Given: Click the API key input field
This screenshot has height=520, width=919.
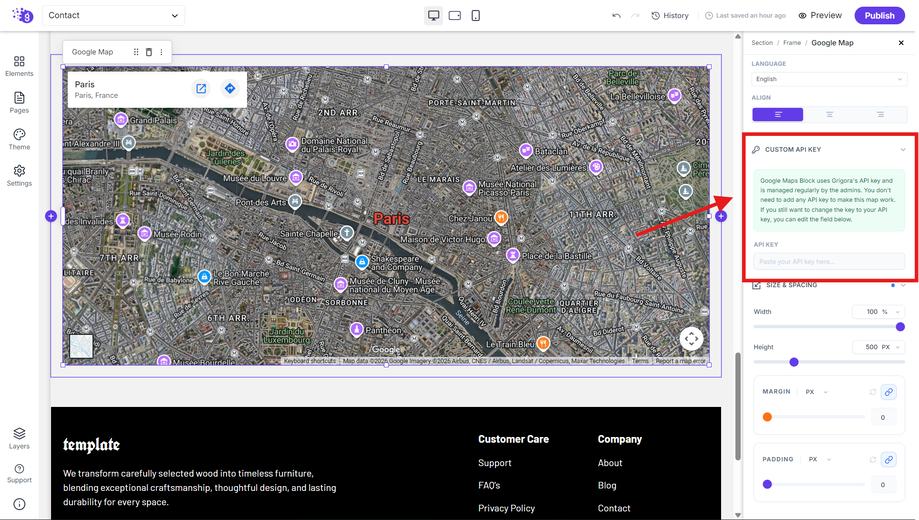Looking at the screenshot, I should point(829,261).
